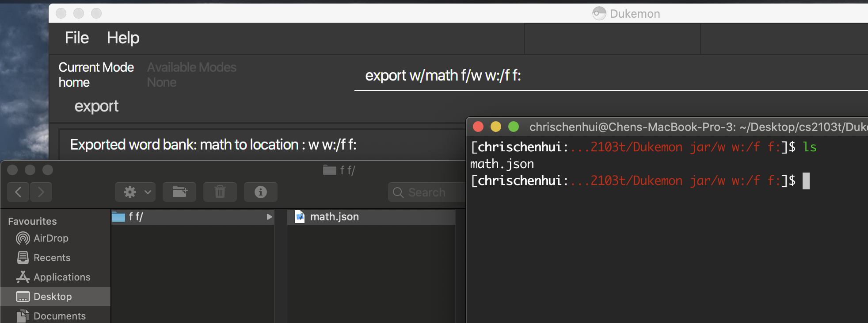Select the 'f f/' folder in Finder column
This screenshot has height=323, width=868.
pos(193,217)
